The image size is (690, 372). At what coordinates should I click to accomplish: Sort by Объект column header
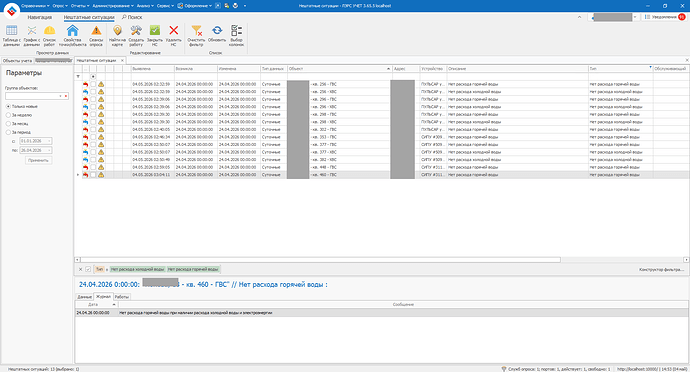pyautogui.click(x=339, y=69)
